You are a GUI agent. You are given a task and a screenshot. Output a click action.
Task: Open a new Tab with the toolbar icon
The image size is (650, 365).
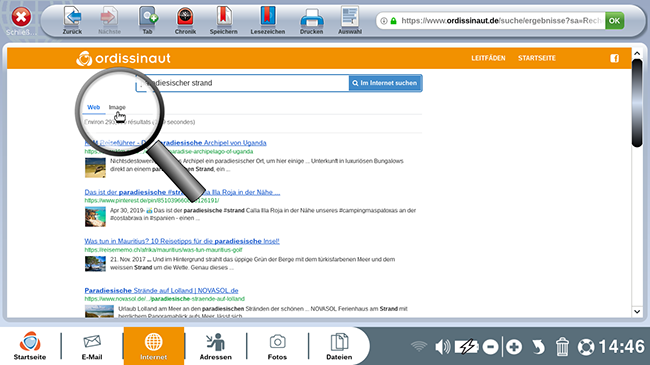point(148,17)
